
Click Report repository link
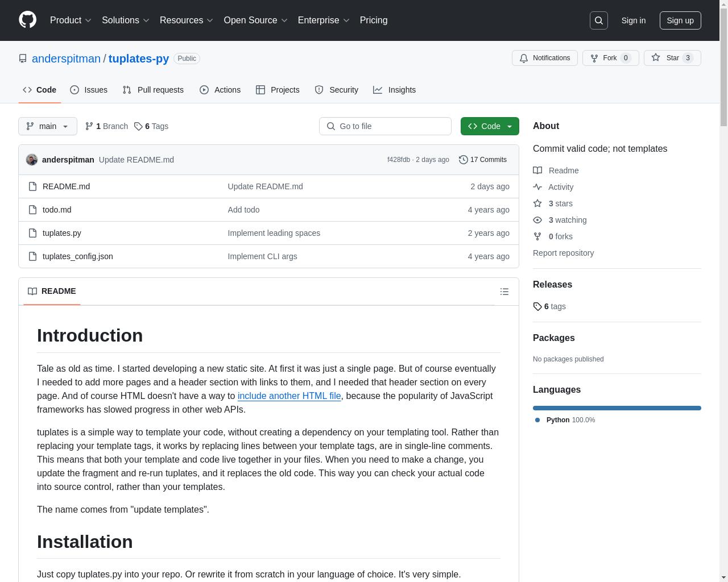pyautogui.click(x=563, y=253)
